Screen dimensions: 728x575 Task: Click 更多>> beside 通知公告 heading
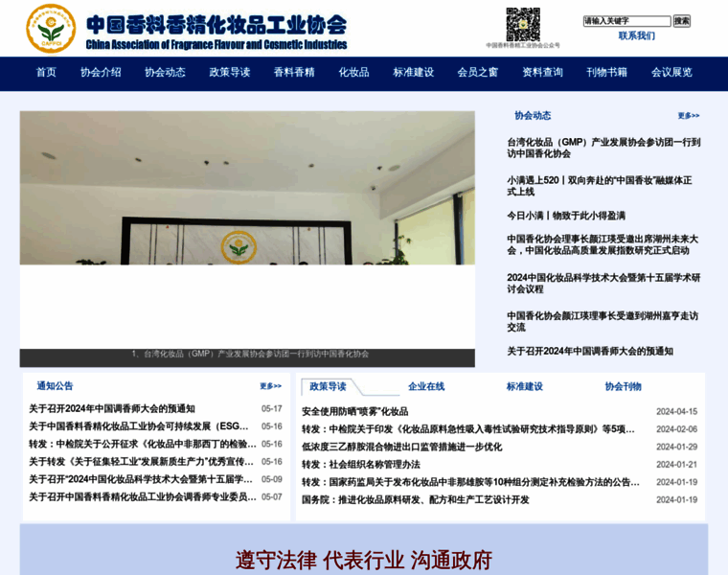(271, 386)
